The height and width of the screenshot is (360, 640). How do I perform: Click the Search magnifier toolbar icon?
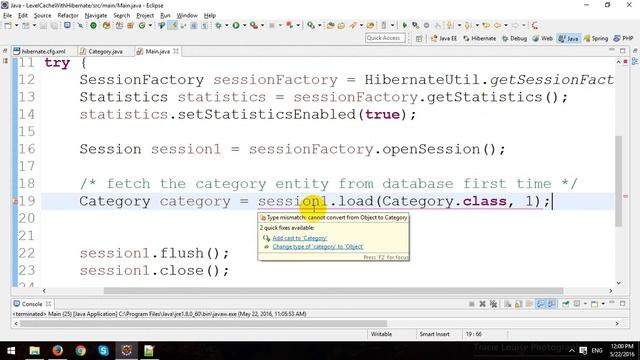click(311, 25)
